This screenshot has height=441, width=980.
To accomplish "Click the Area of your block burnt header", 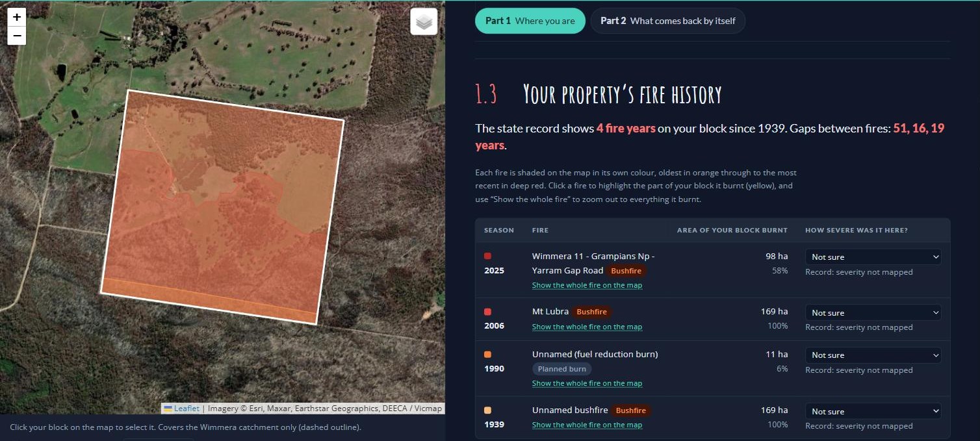I will [732, 231].
